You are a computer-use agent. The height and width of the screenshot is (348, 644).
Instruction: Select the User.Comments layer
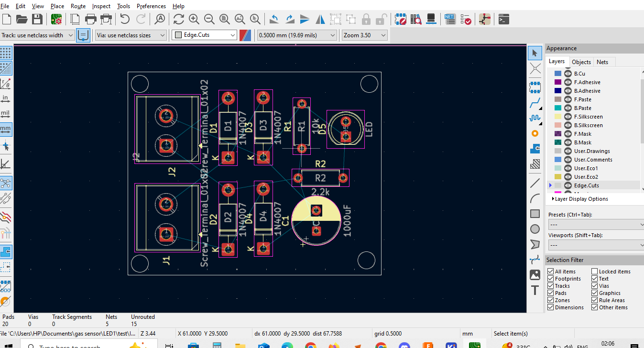[x=593, y=160]
